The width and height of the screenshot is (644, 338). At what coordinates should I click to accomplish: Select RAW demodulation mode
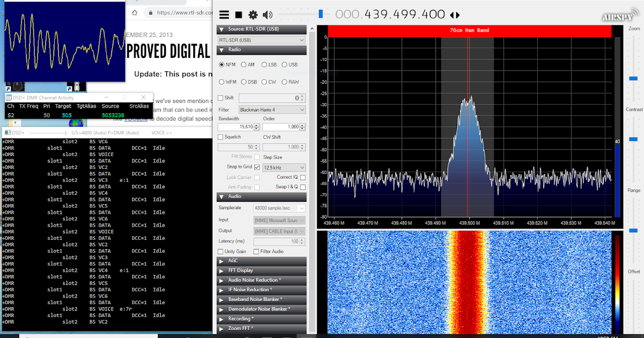coord(284,82)
